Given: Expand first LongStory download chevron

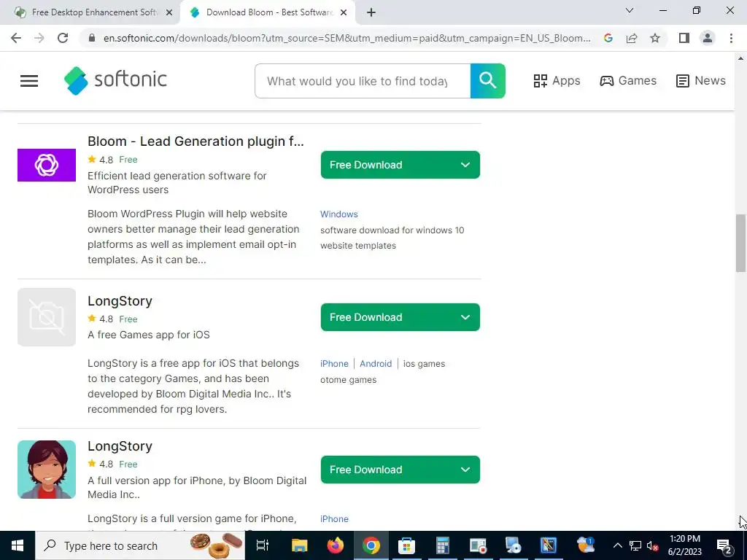Looking at the screenshot, I should pyautogui.click(x=465, y=317).
